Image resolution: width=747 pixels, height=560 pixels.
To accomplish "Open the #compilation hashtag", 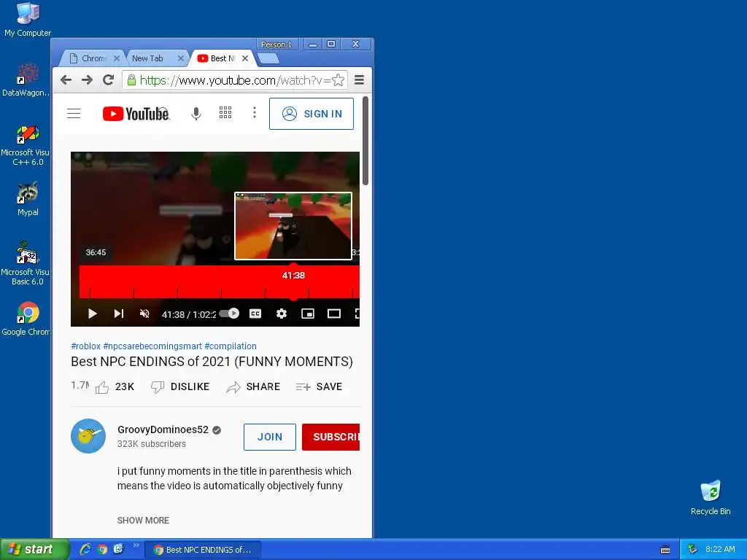I will click(x=231, y=346).
